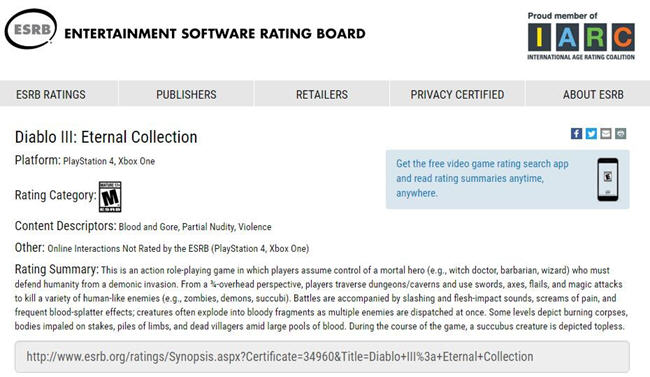
Task: Click the Blood and Gore content descriptors
Action: coord(195,227)
